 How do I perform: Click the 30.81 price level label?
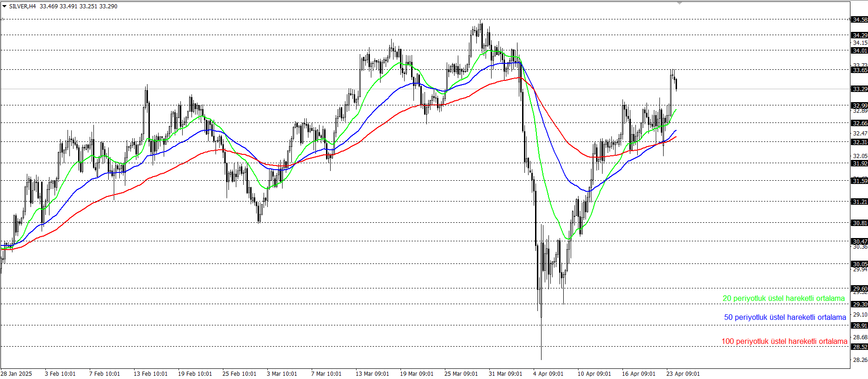coord(860,223)
